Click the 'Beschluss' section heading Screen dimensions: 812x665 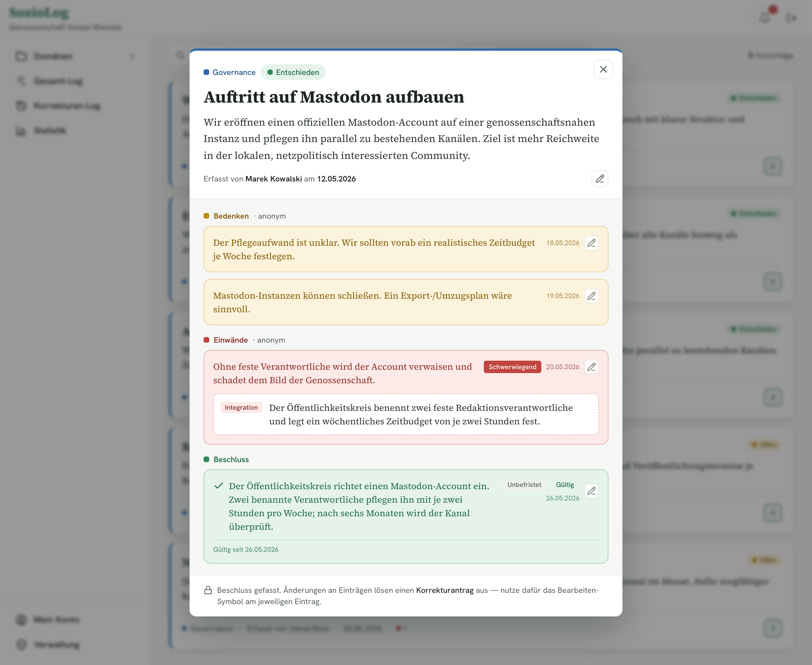tap(231, 460)
